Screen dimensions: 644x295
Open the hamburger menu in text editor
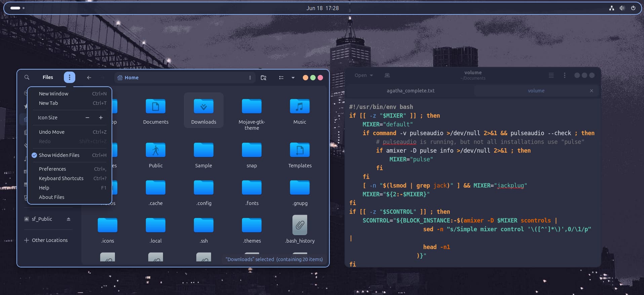click(551, 75)
